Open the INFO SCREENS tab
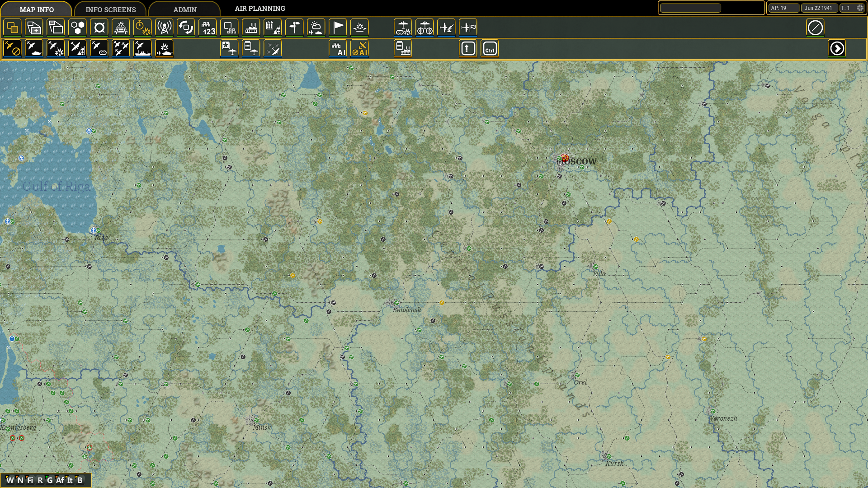 111,9
